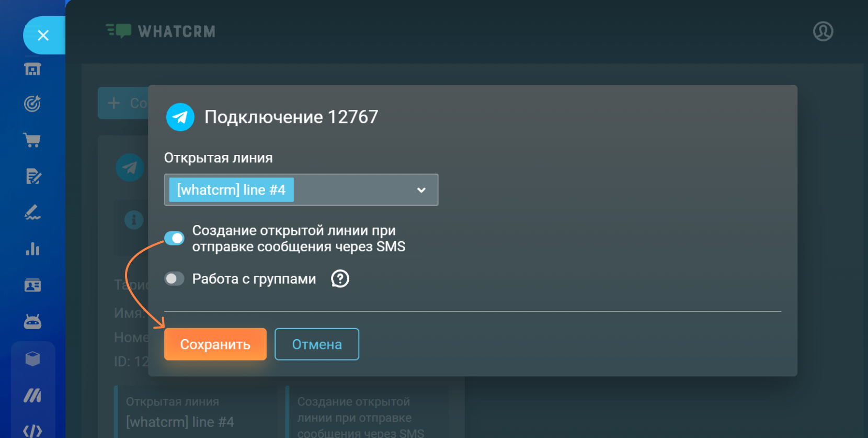
Task: Expand the Открытая линия dropdown
Action: (301, 190)
